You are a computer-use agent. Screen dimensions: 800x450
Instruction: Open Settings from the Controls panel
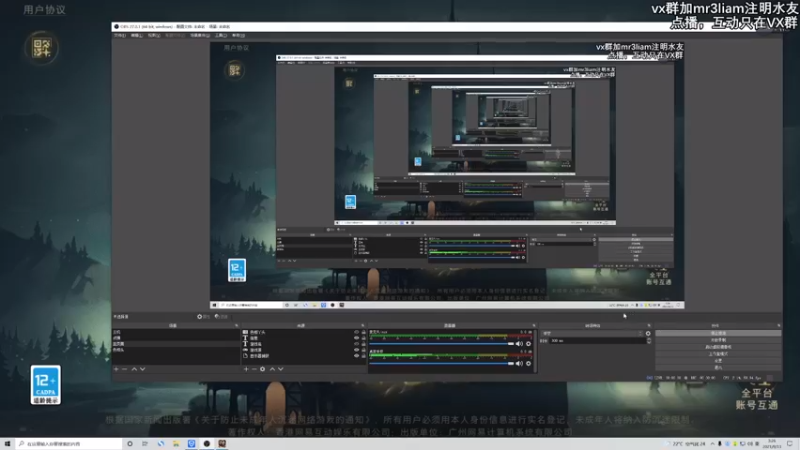pyautogui.click(x=718, y=361)
